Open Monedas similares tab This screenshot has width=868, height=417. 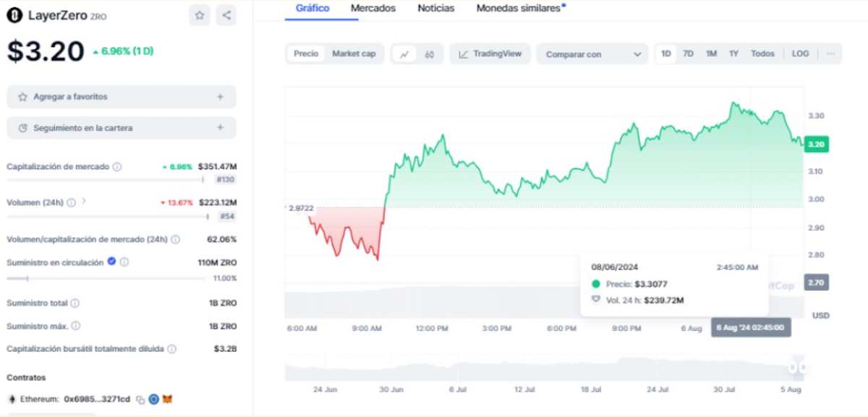520,9
